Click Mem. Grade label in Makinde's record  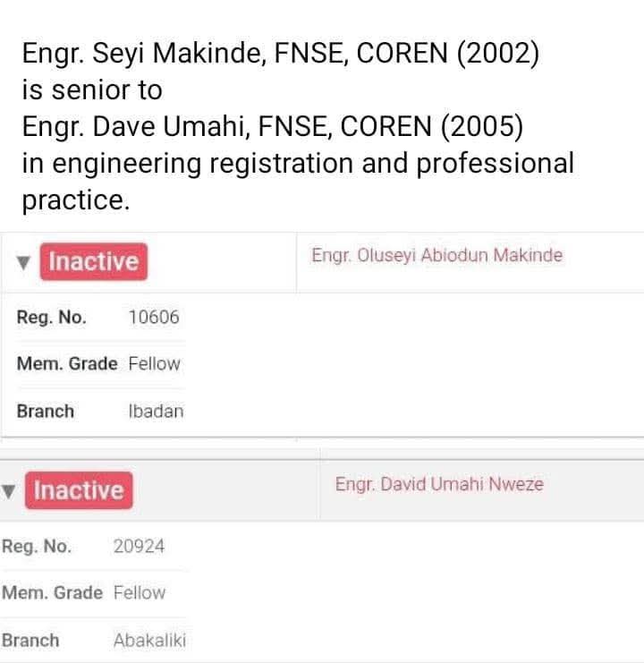(66, 364)
